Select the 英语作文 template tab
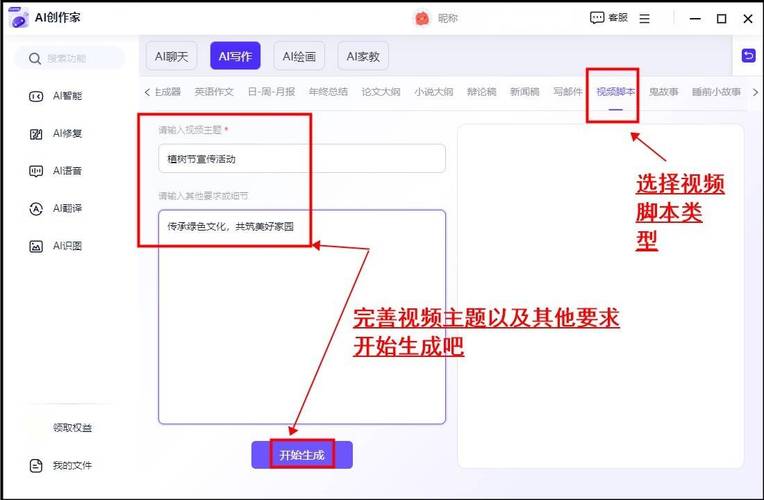 tap(214, 92)
